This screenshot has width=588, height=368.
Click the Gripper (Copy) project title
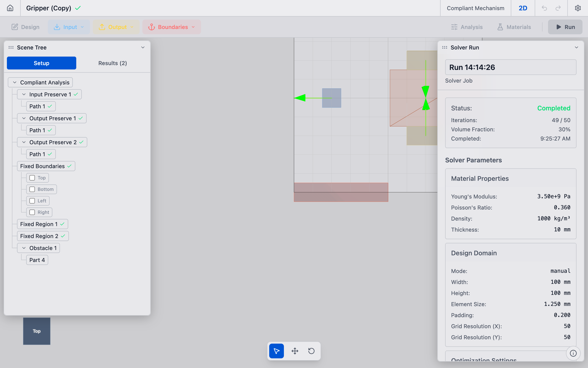click(x=49, y=8)
